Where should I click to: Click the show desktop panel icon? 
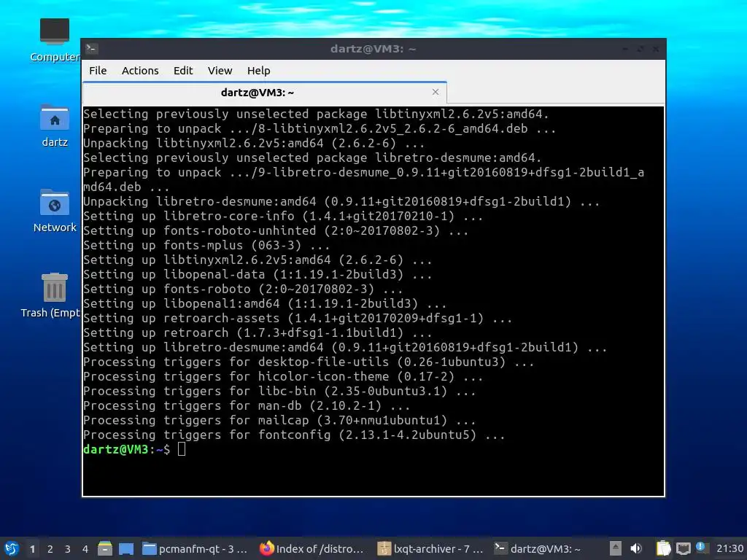tap(126, 548)
